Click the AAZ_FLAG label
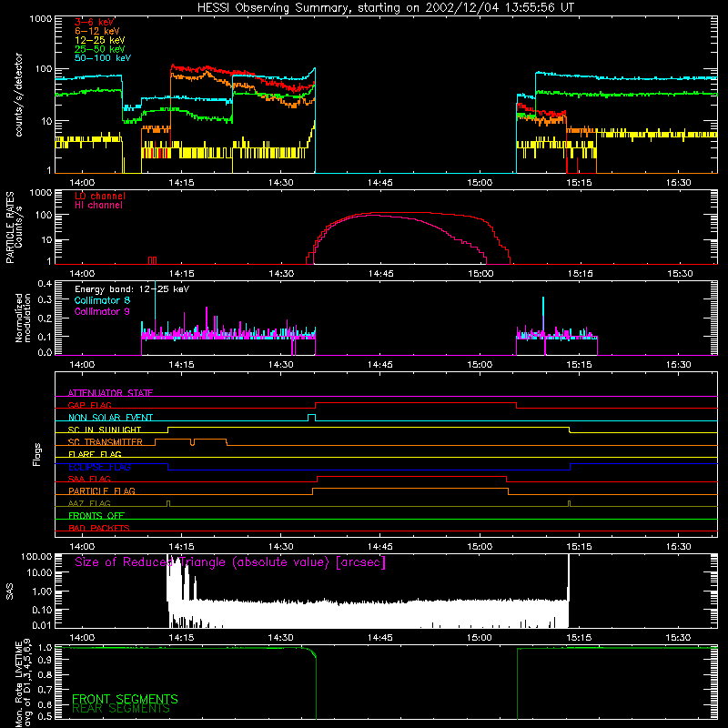Image resolution: width=728 pixels, height=728 pixels. click(x=89, y=503)
